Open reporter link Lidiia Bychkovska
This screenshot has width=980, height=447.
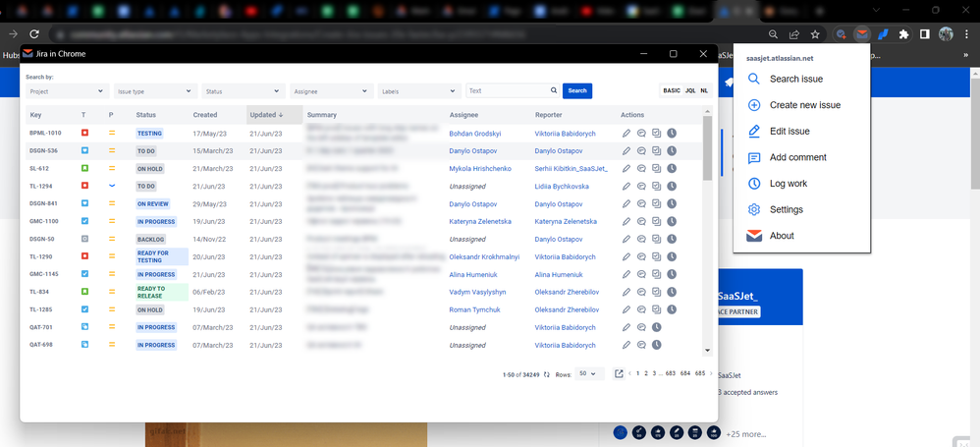[562, 187]
